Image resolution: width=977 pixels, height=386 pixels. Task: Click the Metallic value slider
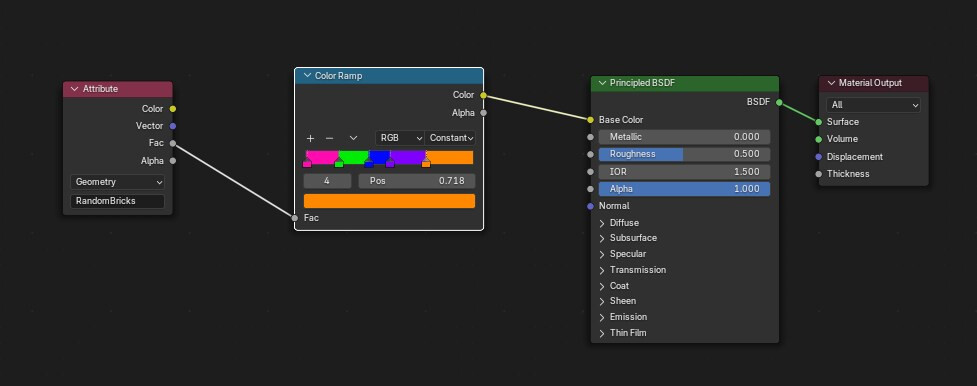pos(684,137)
